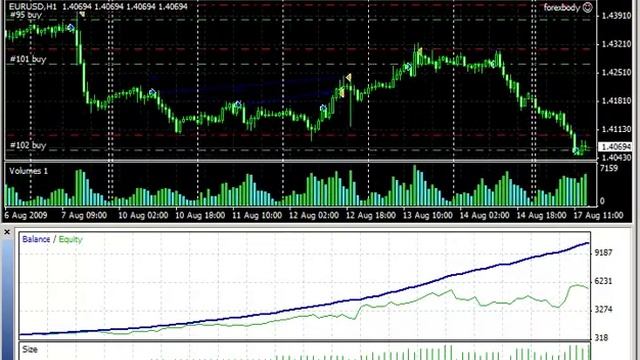Image resolution: width=640 pixels, height=360 pixels.
Task: Click the #102 buy order label
Action: (x=28, y=145)
